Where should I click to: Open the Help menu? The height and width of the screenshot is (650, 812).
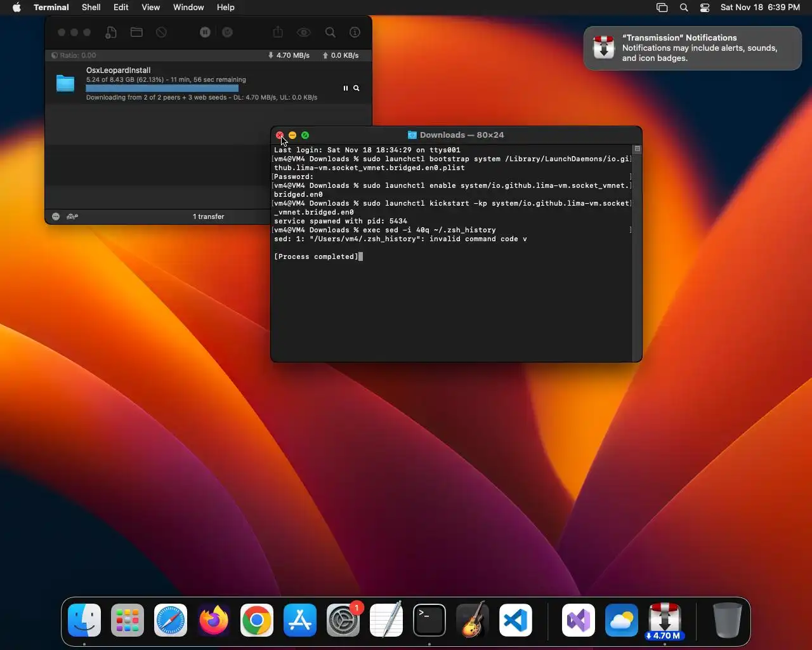point(226,8)
